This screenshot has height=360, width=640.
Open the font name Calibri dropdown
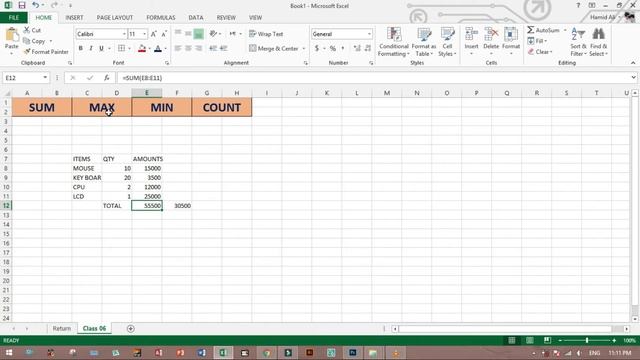[x=124, y=34]
